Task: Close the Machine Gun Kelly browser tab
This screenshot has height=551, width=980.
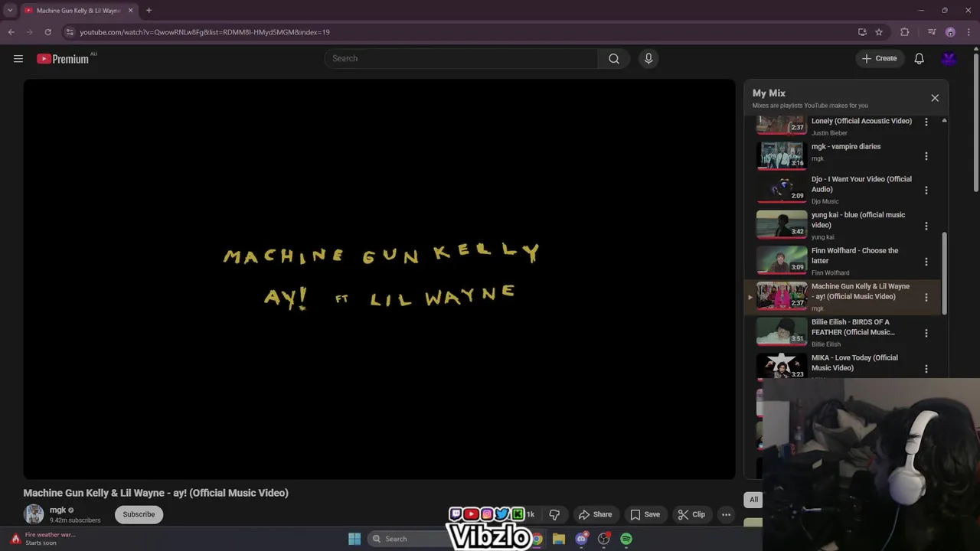Action: coord(130,11)
